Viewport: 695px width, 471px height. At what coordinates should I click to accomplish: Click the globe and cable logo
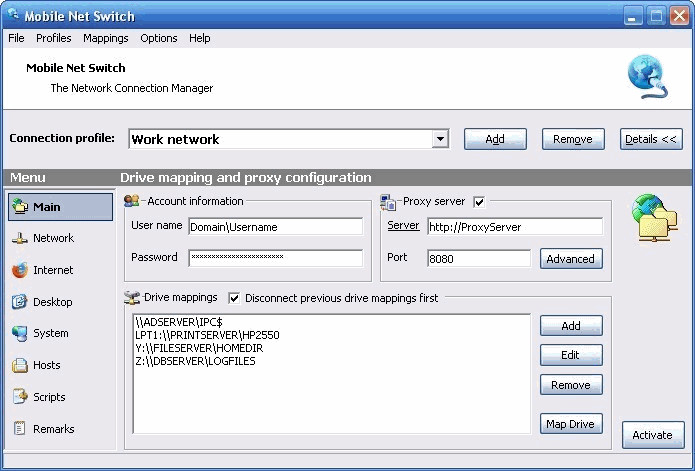tap(647, 77)
